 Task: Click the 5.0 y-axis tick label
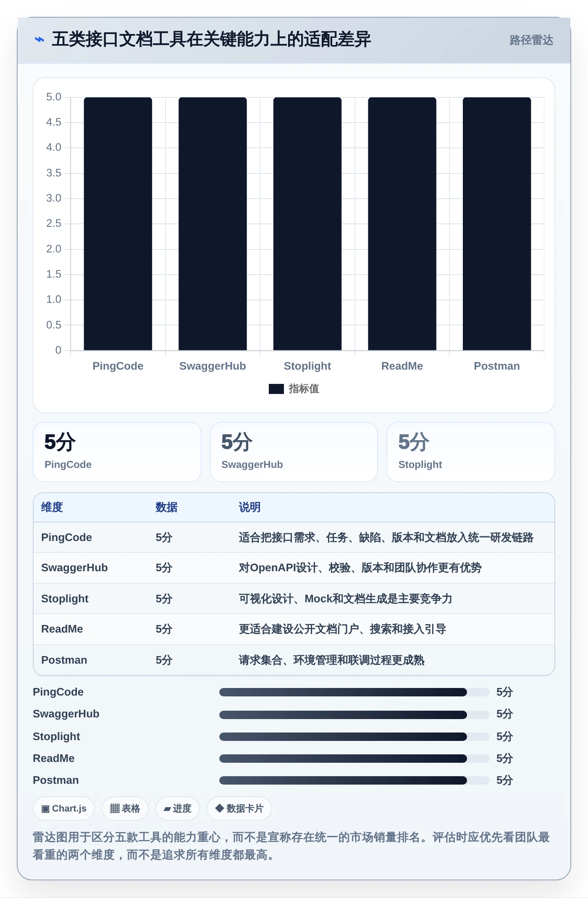point(54,97)
